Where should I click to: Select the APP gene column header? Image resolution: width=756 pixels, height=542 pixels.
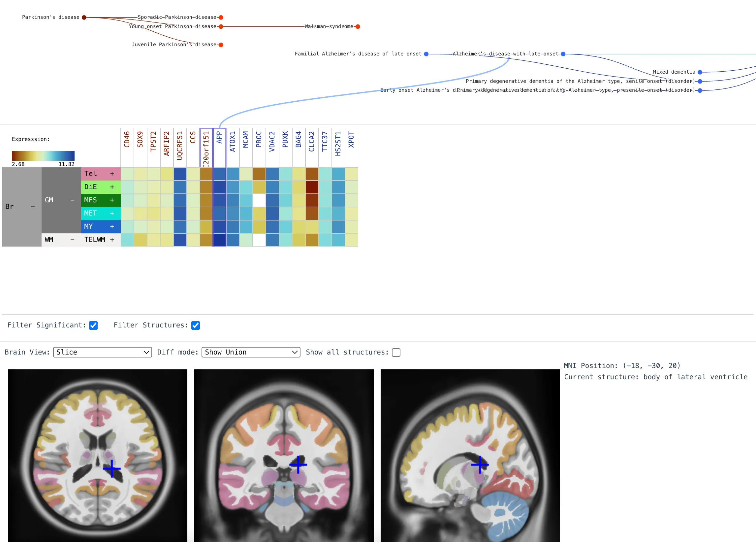pos(220,148)
